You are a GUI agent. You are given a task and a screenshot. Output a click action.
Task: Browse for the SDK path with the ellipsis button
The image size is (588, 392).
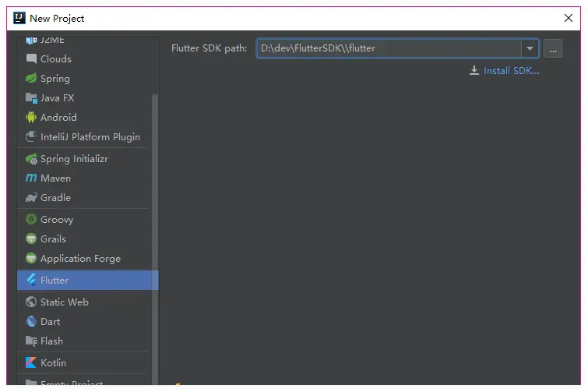pyautogui.click(x=553, y=48)
